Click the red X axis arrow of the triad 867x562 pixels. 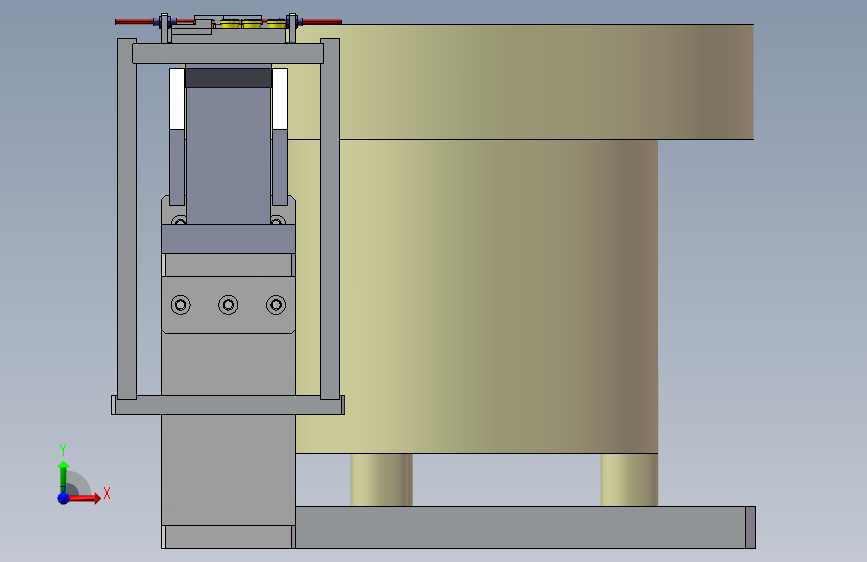[x=83, y=498]
